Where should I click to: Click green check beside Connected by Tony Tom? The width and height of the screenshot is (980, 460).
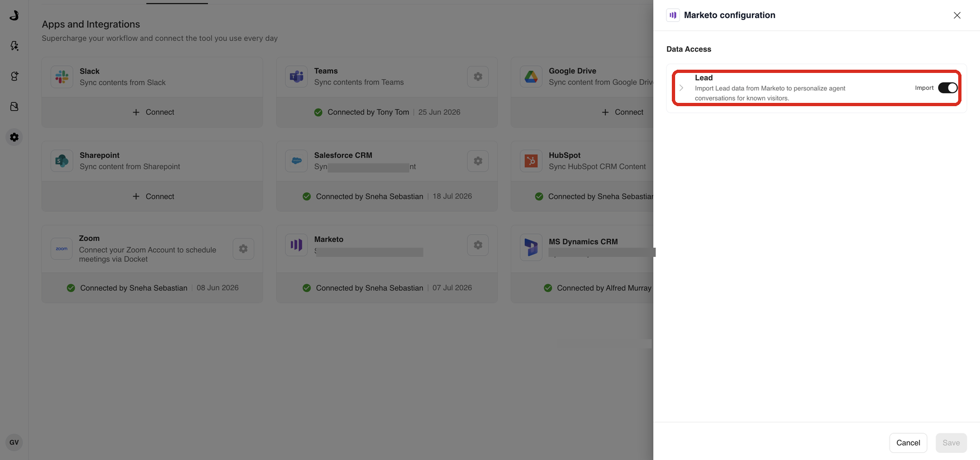(318, 112)
